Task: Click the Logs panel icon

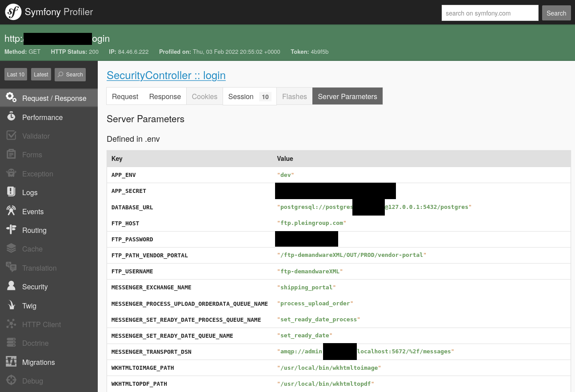Action: point(11,192)
